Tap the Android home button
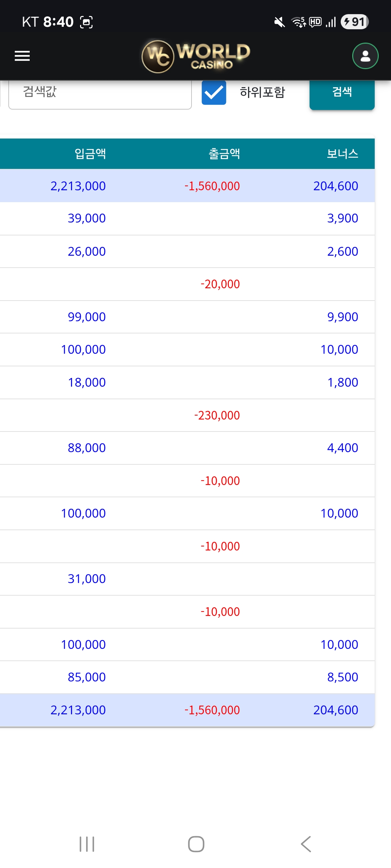 pos(196,844)
